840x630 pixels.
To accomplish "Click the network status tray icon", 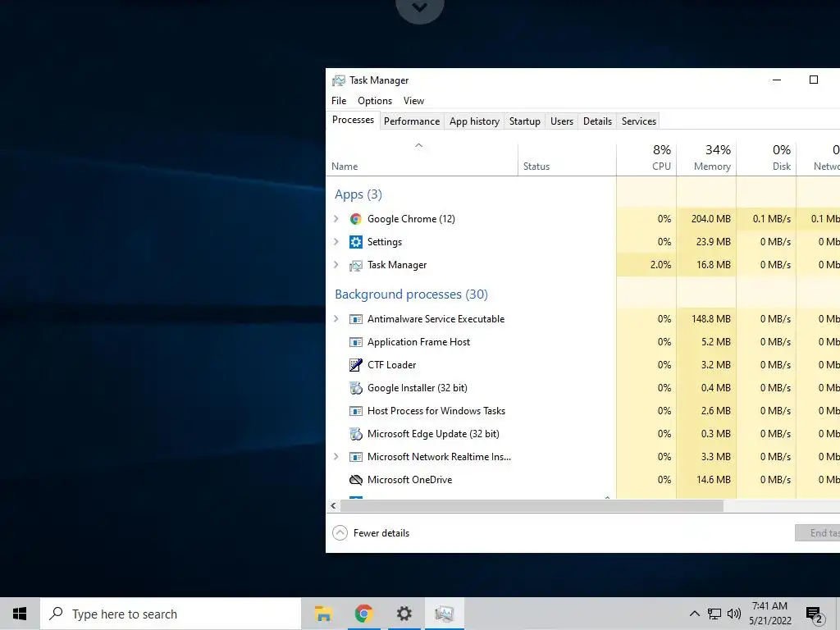I will pos(714,614).
